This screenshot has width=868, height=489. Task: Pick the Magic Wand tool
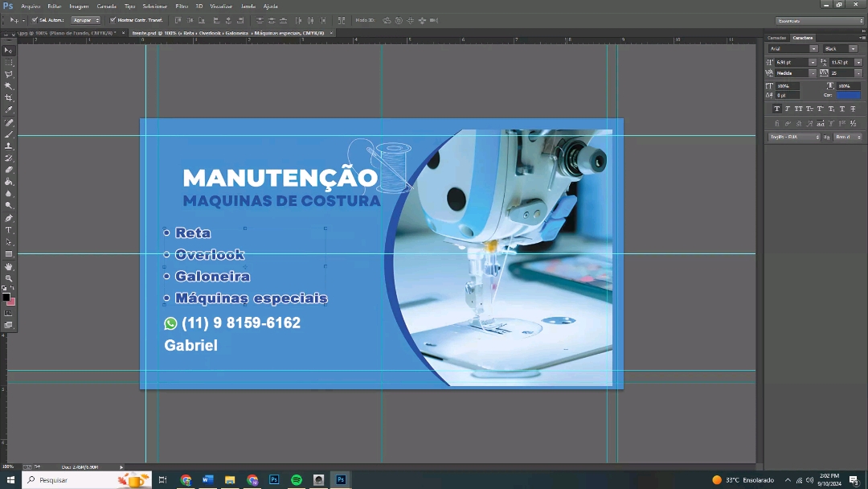click(9, 86)
